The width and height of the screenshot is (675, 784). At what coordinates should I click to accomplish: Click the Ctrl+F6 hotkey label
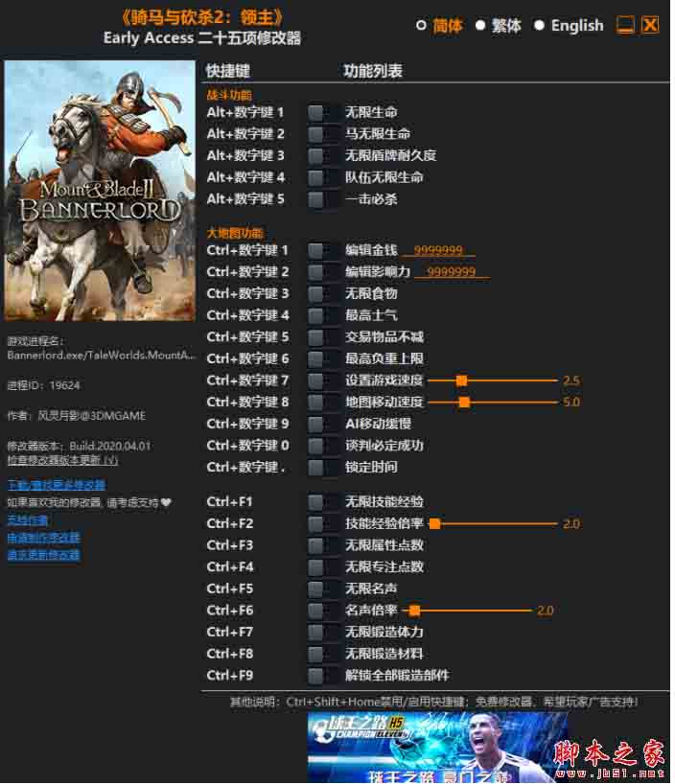pyautogui.click(x=230, y=611)
